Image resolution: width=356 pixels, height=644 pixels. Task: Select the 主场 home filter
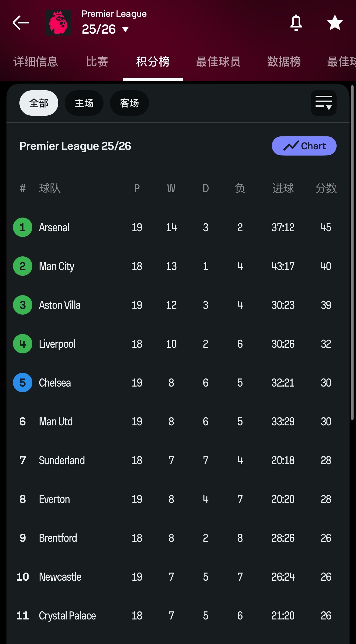click(84, 103)
